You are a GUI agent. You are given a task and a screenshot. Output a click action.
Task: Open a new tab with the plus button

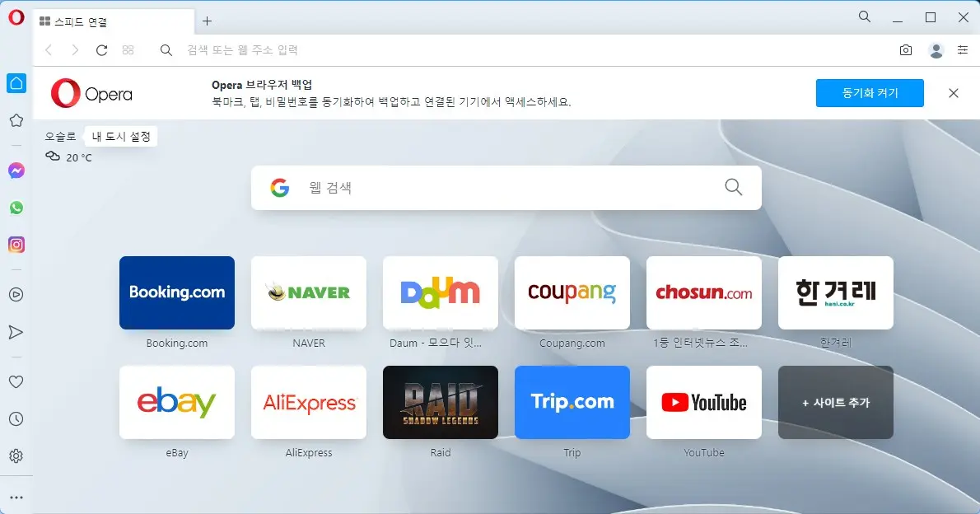(207, 21)
